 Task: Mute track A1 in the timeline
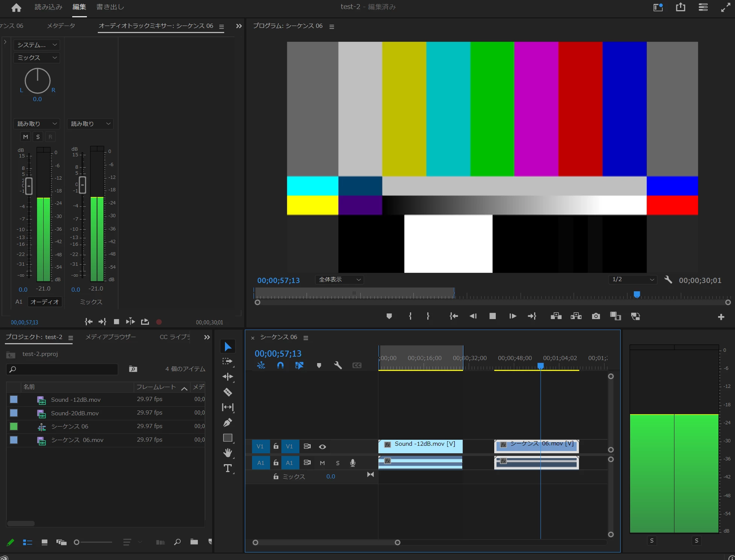[322, 463]
